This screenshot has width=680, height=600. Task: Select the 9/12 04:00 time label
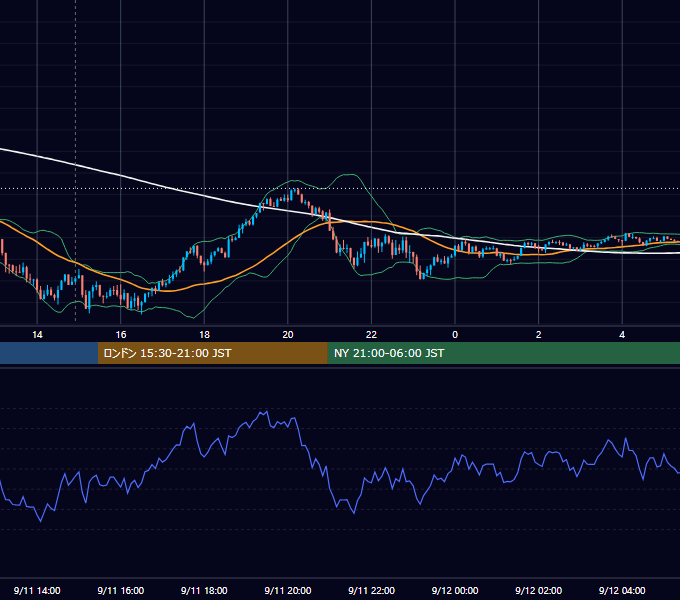point(622,590)
